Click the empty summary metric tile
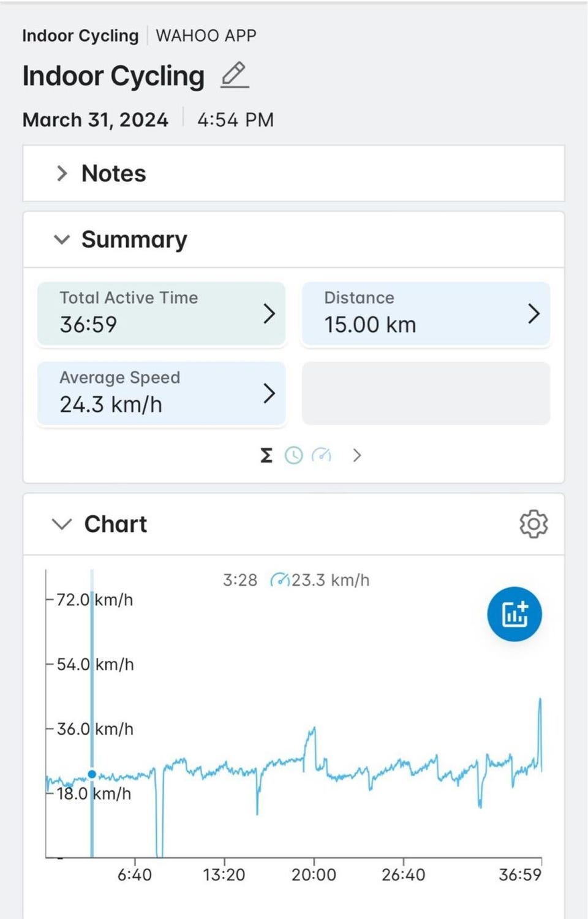This screenshot has height=919, width=588. point(426,393)
